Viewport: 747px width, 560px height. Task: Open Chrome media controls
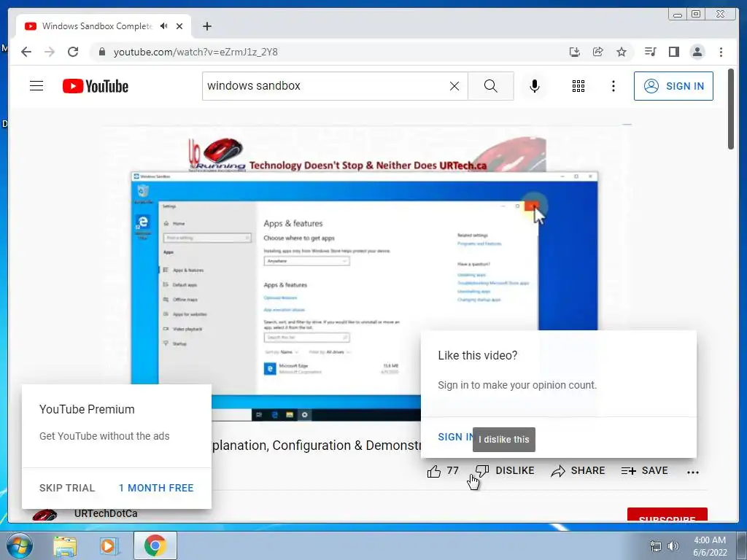pos(650,52)
